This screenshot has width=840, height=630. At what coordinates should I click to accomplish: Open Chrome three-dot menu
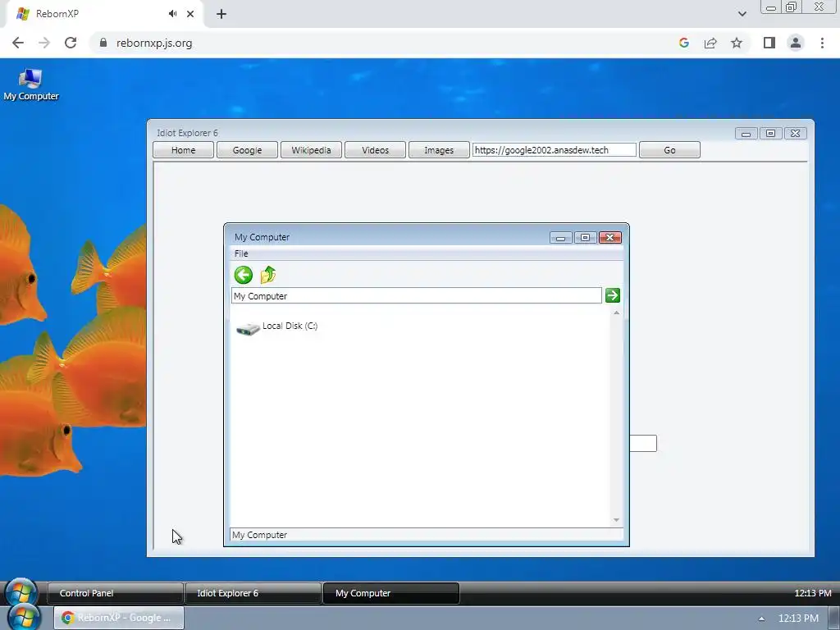click(x=822, y=43)
